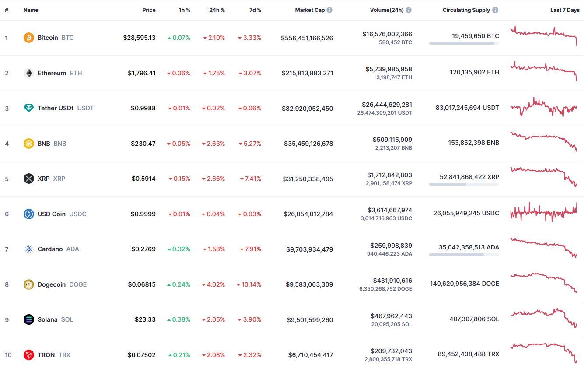588x372 pixels.
Task: Click the Tether USDt logo icon
Action: tap(28, 108)
